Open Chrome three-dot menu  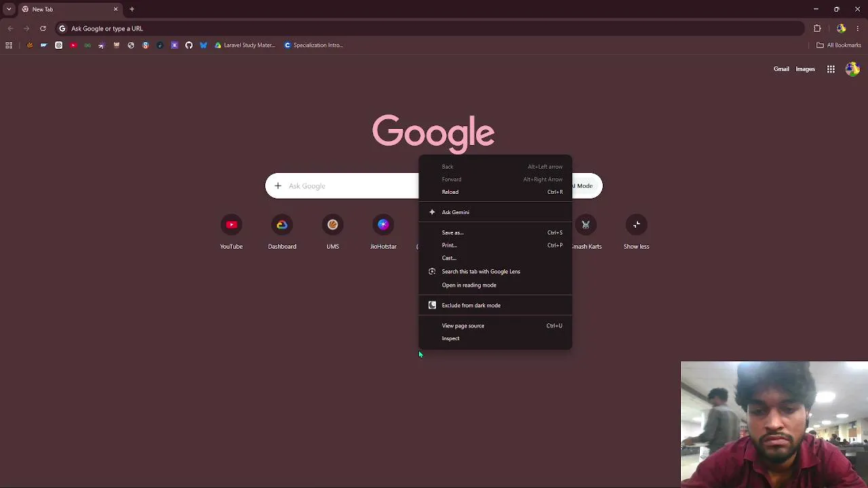click(858, 28)
